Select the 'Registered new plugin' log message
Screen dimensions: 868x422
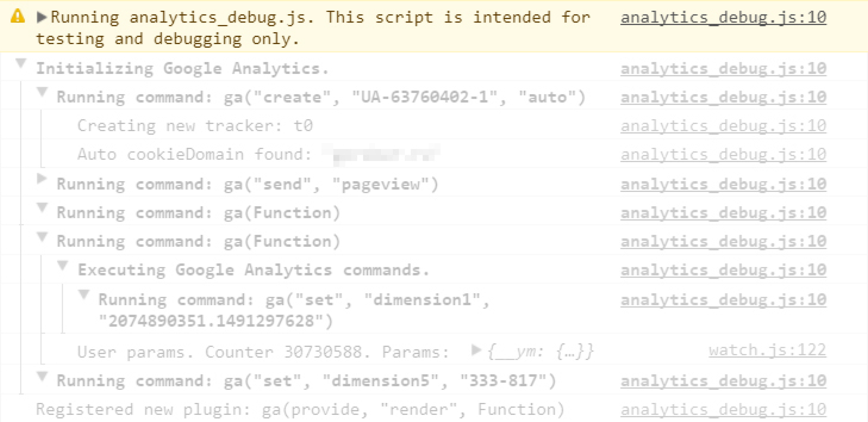coord(300,410)
